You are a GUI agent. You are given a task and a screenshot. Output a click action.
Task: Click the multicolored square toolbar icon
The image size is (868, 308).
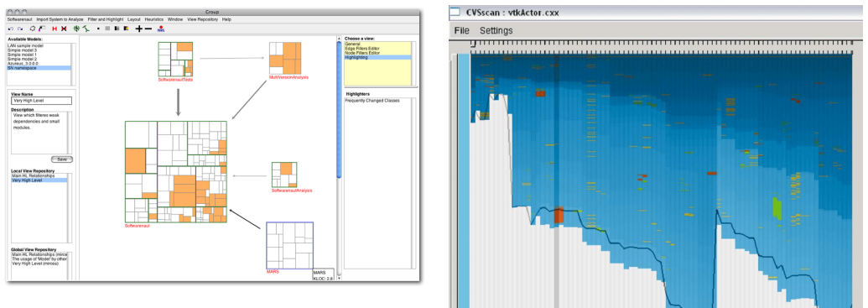[x=126, y=29]
